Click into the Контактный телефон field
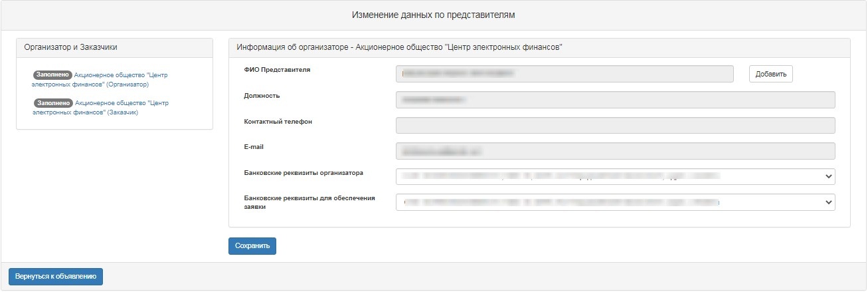 (615, 126)
